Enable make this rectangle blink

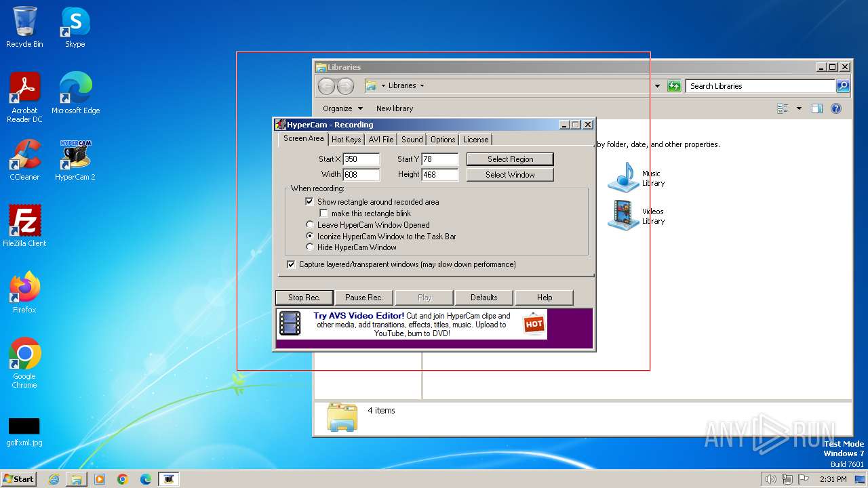click(x=324, y=213)
